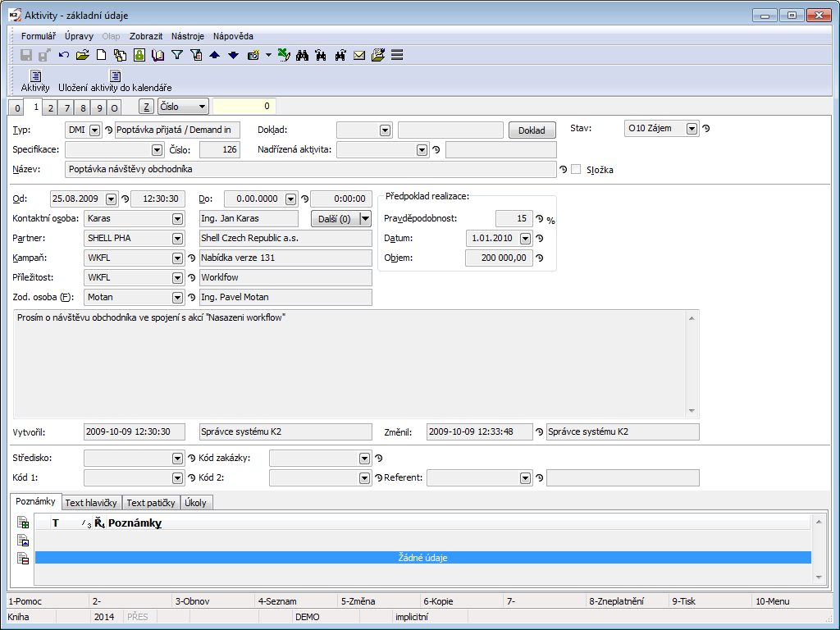Expand the Stav dropdown
The width and height of the screenshot is (840, 630).
pyautogui.click(x=692, y=129)
